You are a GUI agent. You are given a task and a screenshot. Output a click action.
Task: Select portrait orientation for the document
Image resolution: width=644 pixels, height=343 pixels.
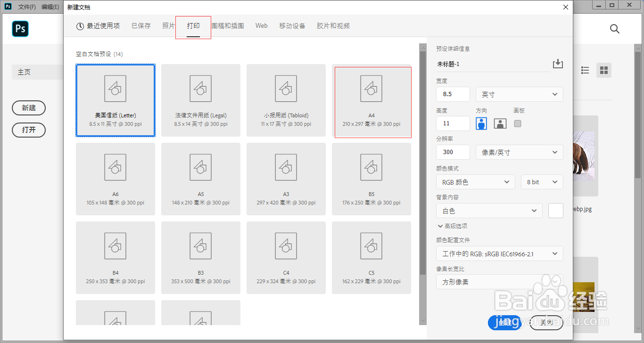481,123
